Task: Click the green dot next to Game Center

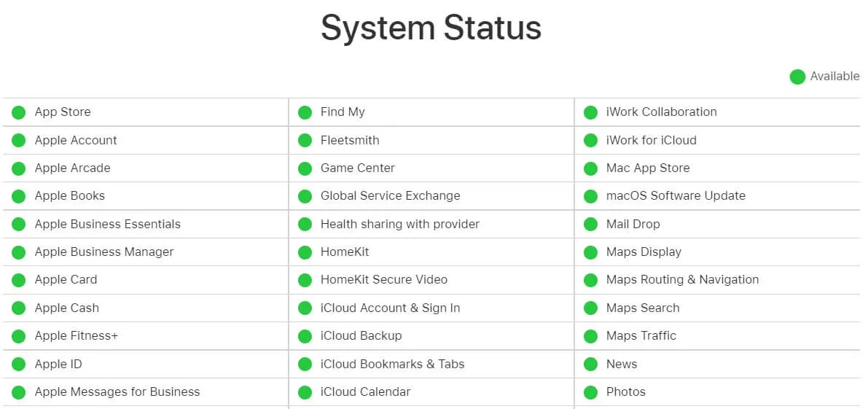Action: tap(305, 168)
